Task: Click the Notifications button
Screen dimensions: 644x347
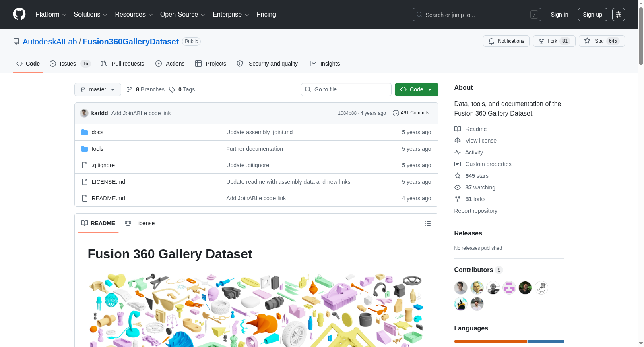Action: point(506,41)
